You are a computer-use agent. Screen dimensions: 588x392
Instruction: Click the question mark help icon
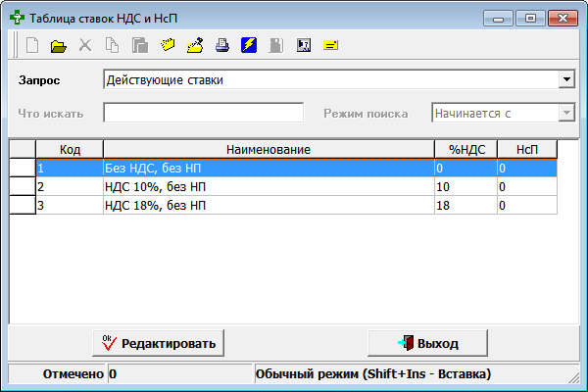304,45
